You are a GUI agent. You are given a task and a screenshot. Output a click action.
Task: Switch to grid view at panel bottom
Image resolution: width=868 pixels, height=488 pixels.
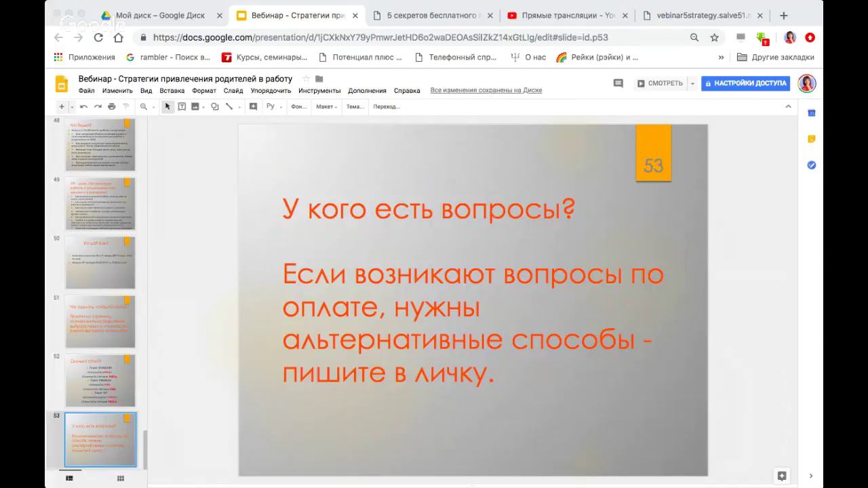tap(121, 478)
